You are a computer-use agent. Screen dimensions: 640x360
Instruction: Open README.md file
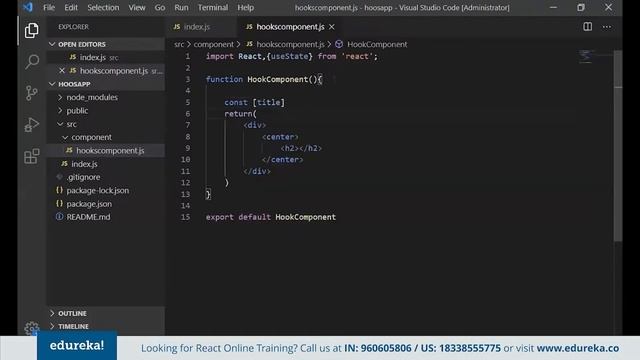pyautogui.click(x=88, y=217)
